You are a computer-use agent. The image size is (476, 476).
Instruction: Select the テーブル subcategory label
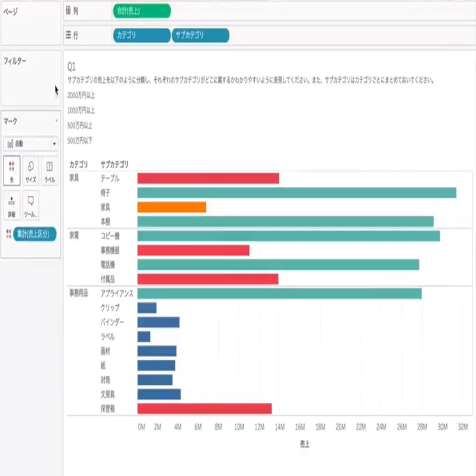[x=110, y=179]
